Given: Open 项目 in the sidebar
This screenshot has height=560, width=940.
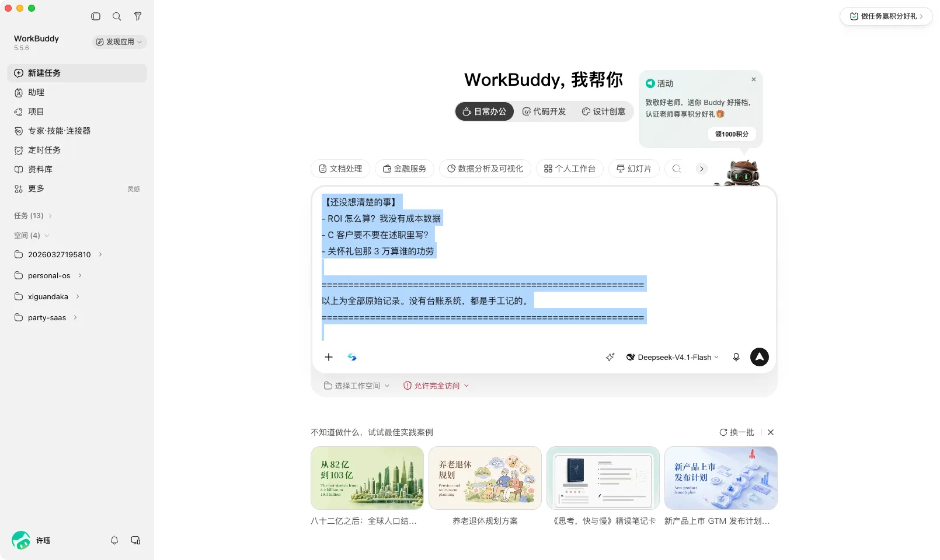Looking at the screenshot, I should click(x=77, y=111).
